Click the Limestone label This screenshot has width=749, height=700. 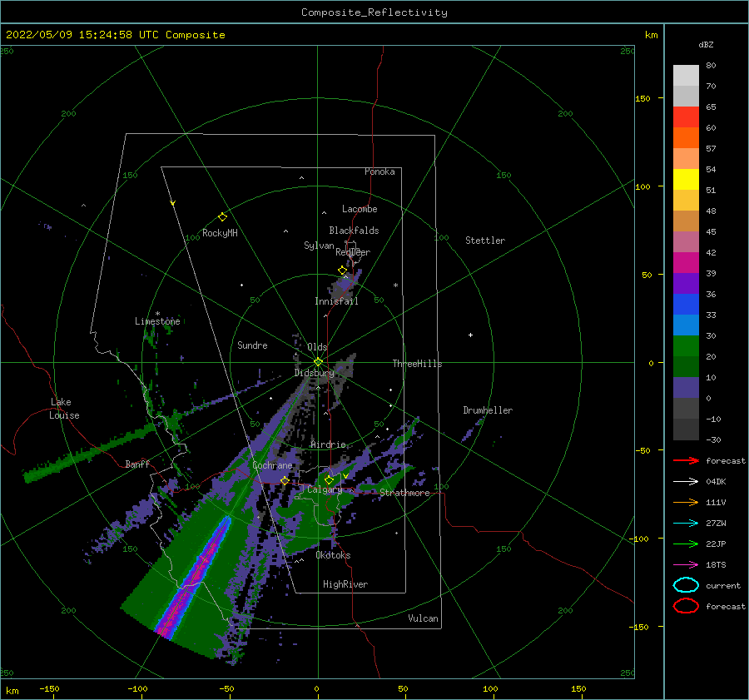pos(157,321)
